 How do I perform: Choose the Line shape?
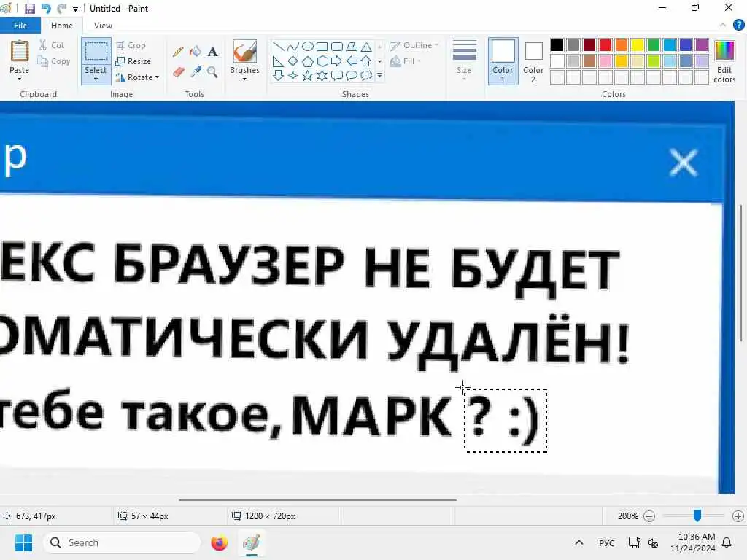(279, 47)
